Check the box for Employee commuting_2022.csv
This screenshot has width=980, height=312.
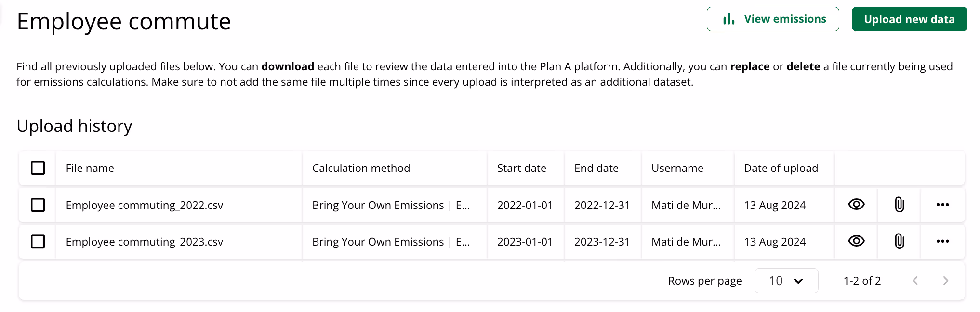pyautogui.click(x=38, y=205)
